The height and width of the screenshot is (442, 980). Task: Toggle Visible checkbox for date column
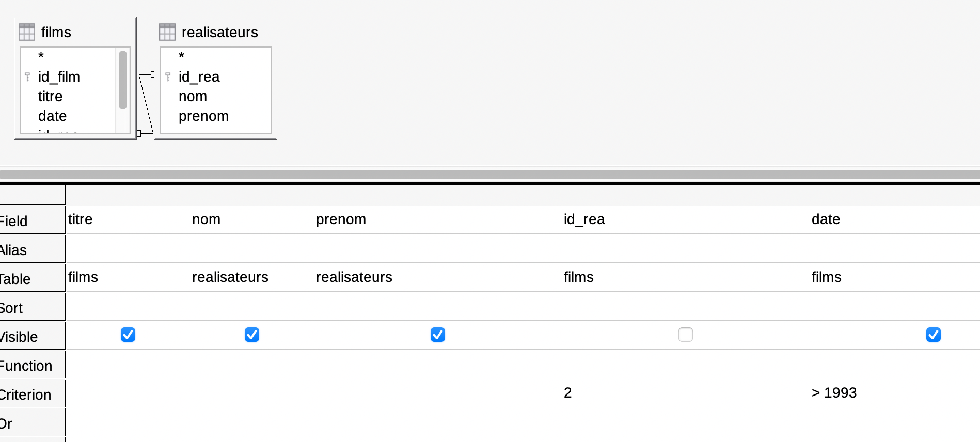[x=934, y=335]
